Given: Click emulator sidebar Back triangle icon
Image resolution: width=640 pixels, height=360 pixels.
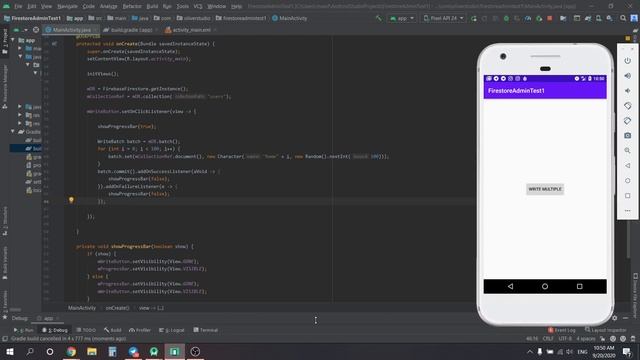Looking at the screenshot, I should click(x=627, y=166).
